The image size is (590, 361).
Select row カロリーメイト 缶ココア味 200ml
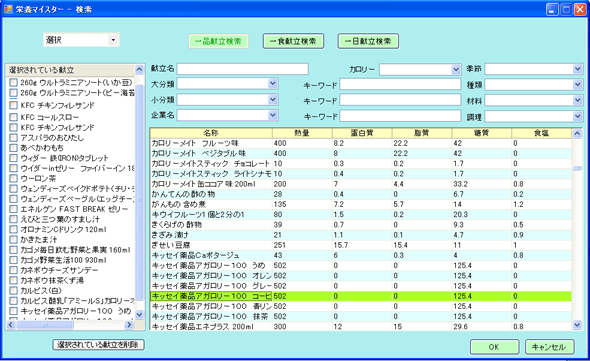pos(361,184)
